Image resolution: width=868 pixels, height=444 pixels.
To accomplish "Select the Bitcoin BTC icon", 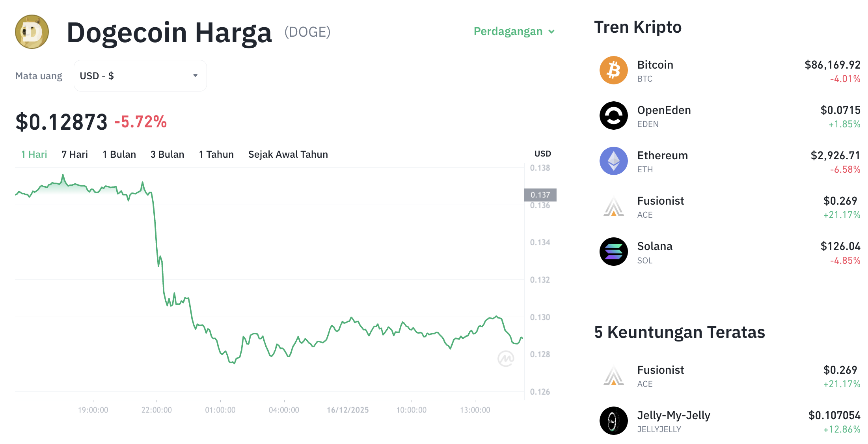I will (x=613, y=70).
